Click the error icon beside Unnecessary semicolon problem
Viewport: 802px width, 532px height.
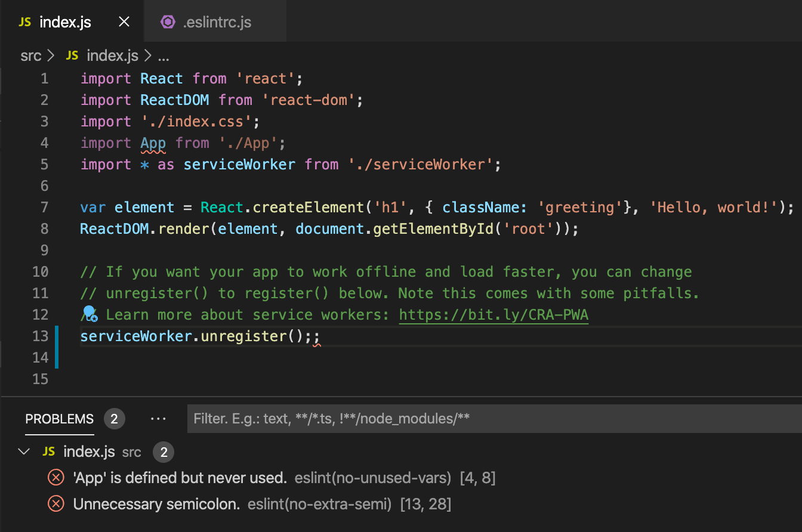tap(55, 504)
